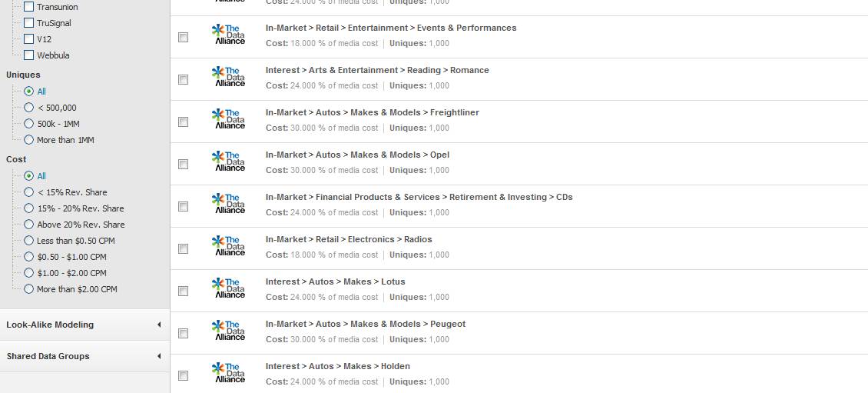Viewport: 868px width, 393px height.
Task: Open the Interest > Autos > Makes > Holden segment
Action: click(338, 366)
